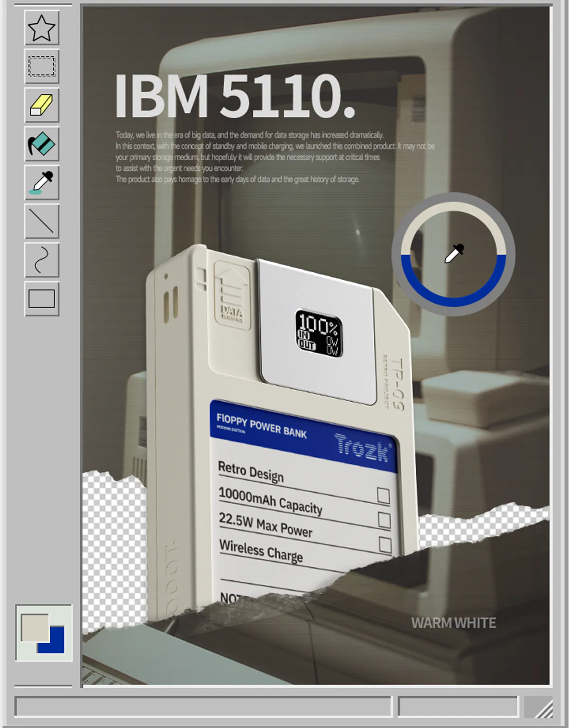The image size is (569, 728).
Task: Select the eyedropper tool in the toolbar
Action: [x=42, y=183]
